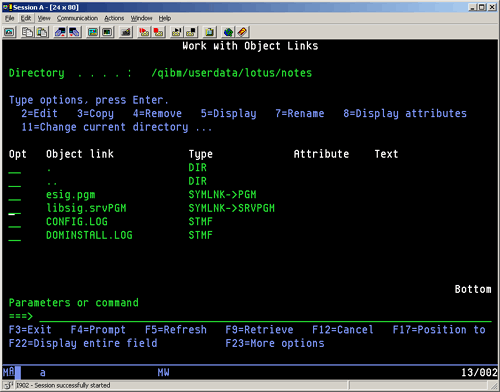Image resolution: width=500 pixels, height=392 pixels.
Task: Click the '8=Display attributes' option text
Action: [405, 114]
